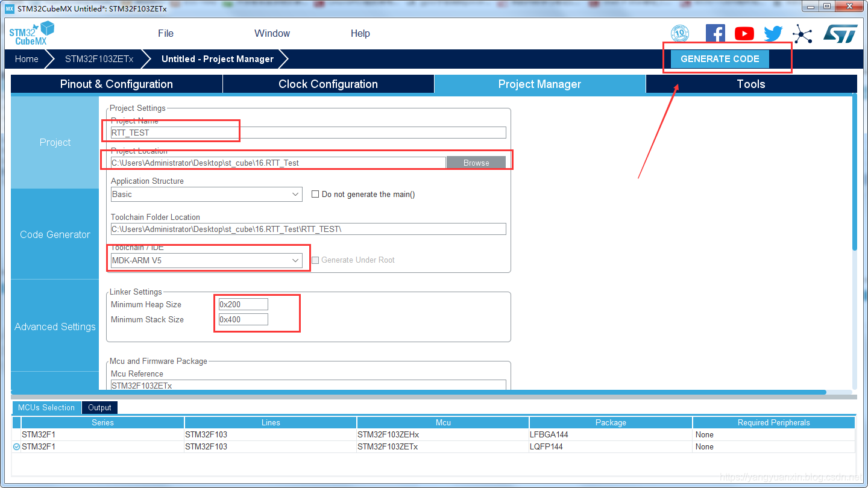This screenshot has height=488, width=868.
Task: Open the ST 10-year anniversary badge icon
Action: pos(680,34)
